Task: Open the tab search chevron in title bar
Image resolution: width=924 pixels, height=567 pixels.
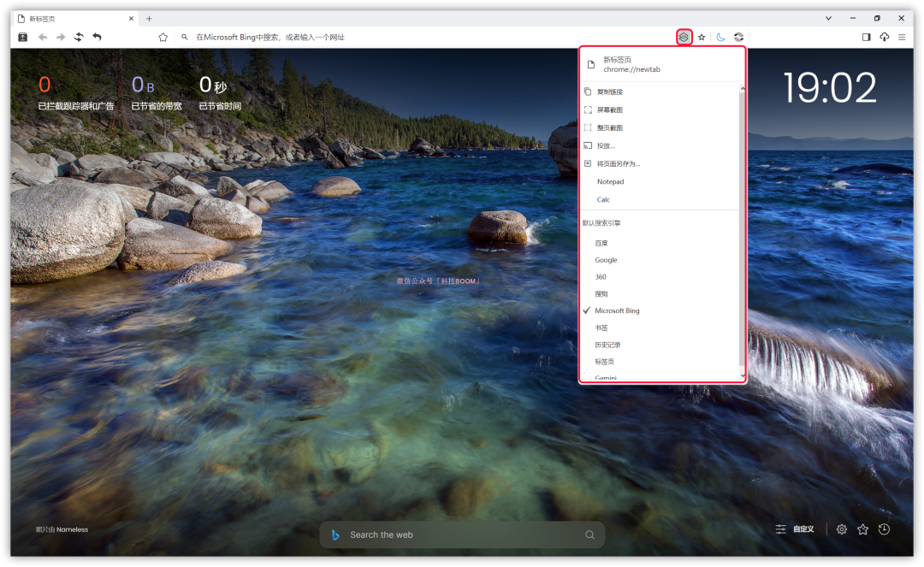Action: coord(828,18)
